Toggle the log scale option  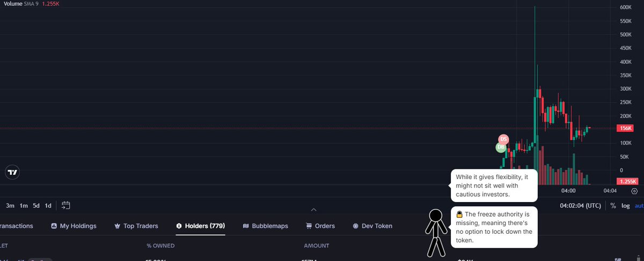[625, 205]
